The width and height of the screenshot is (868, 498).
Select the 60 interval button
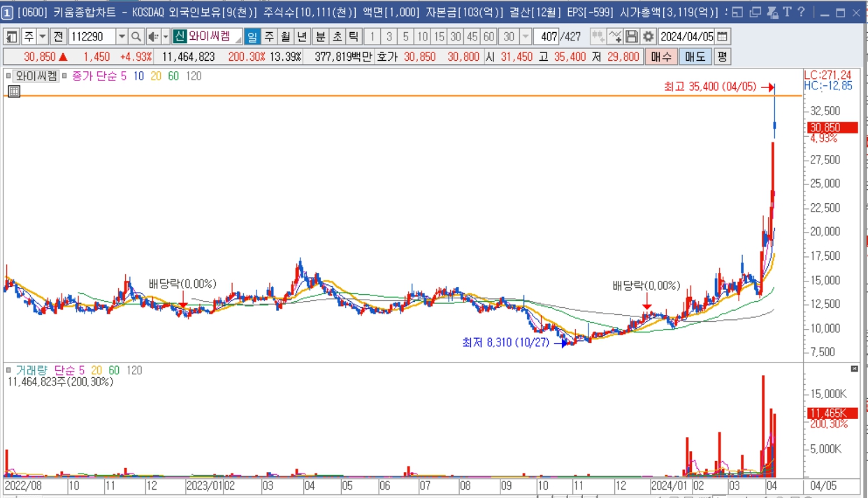tap(489, 37)
